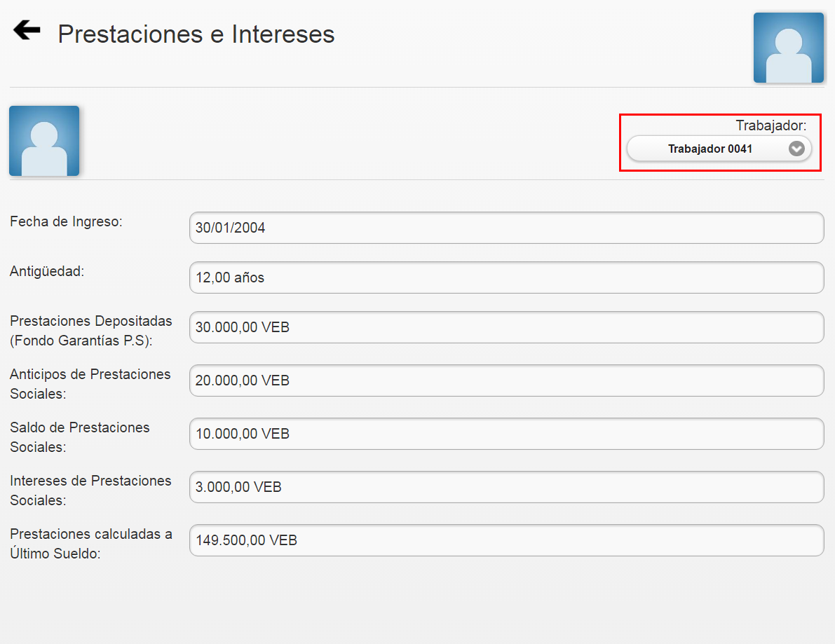Click the Intereses de Prestaciones Sociales field
The height and width of the screenshot is (644, 835).
pos(506,487)
